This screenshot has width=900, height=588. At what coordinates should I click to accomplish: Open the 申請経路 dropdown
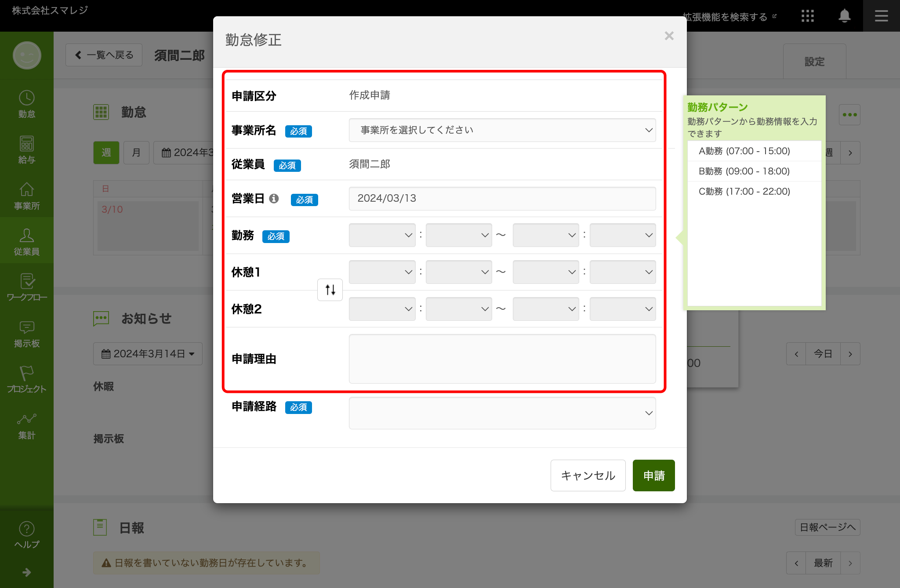click(502, 413)
